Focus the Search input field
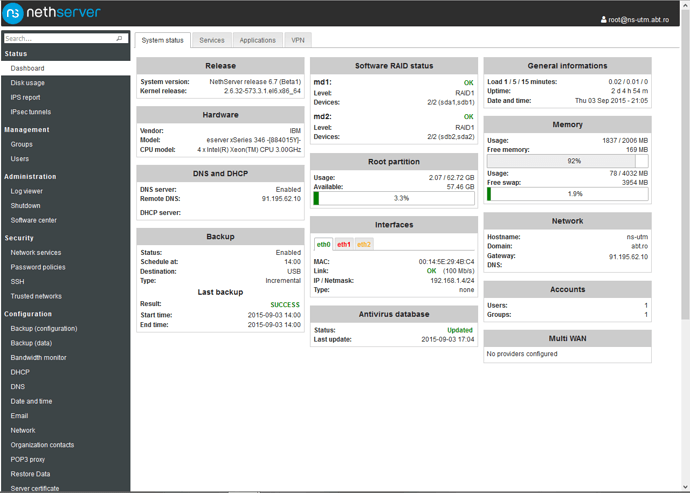This screenshot has width=690, height=493. (x=66, y=39)
